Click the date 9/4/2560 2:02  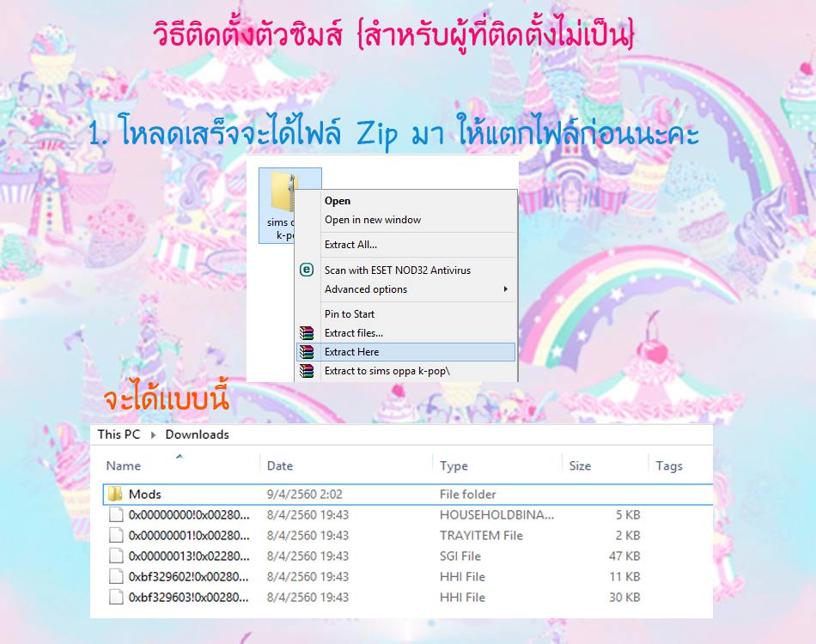click(x=304, y=495)
